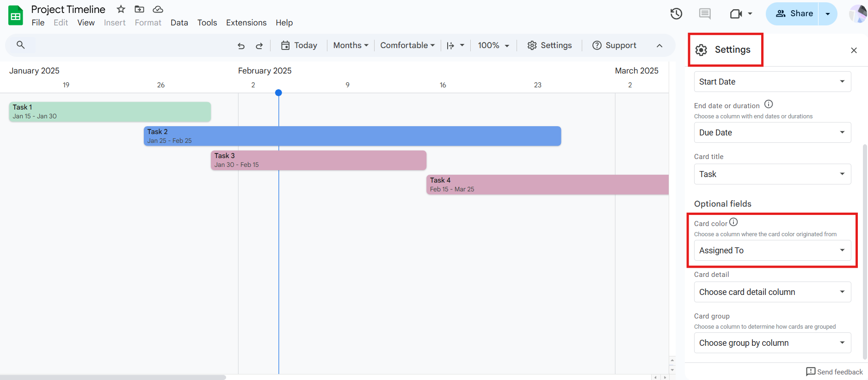
Task: Click the Share button
Action: coord(794,14)
